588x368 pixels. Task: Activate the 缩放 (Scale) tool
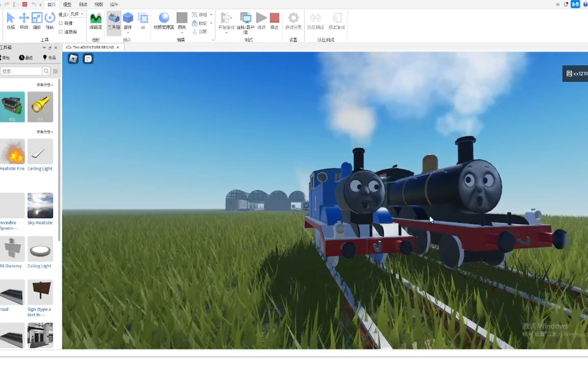[x=37, y=21]
